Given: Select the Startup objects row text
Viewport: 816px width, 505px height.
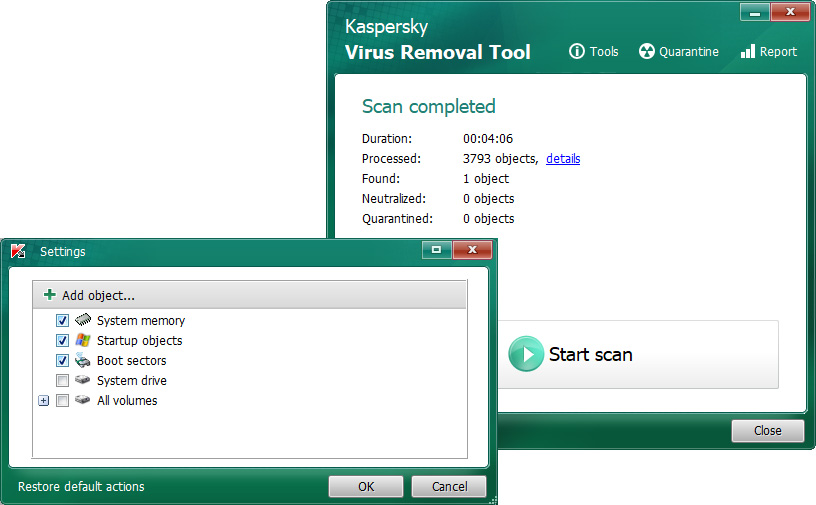Looking at the screenshot, I should coord(139,340).
